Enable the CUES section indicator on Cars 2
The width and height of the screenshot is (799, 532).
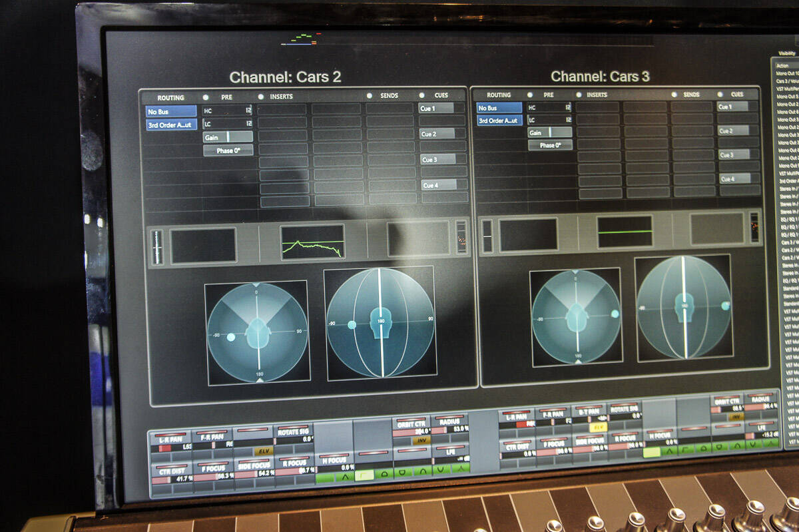point(421,95)
